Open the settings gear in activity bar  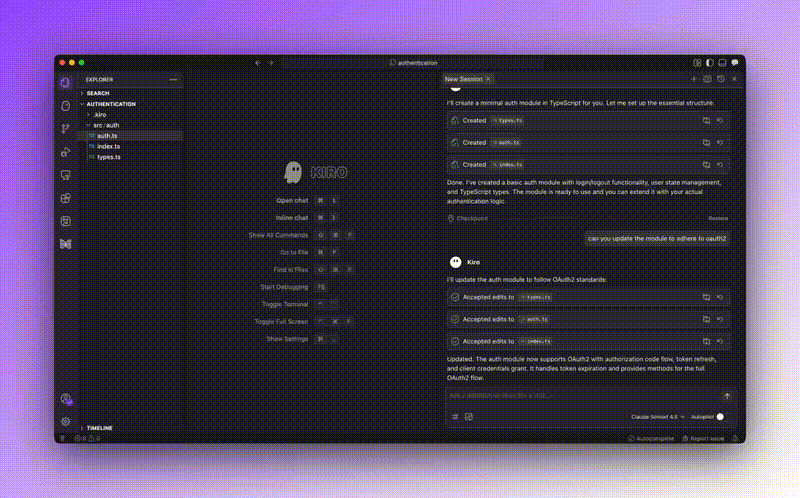[x=65, y=421]
